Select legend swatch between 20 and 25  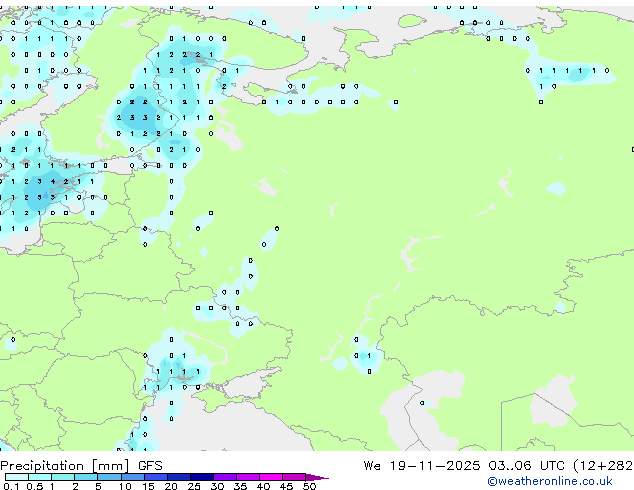(179, 477)
